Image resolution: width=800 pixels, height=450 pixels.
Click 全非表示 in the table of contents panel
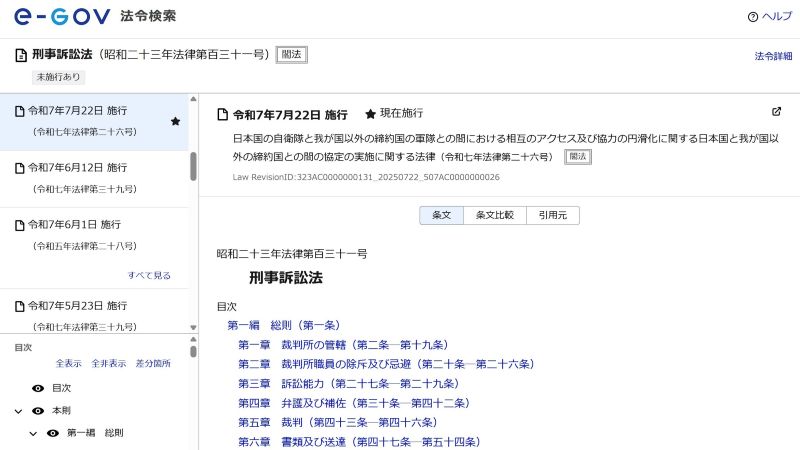click(109, 364)
